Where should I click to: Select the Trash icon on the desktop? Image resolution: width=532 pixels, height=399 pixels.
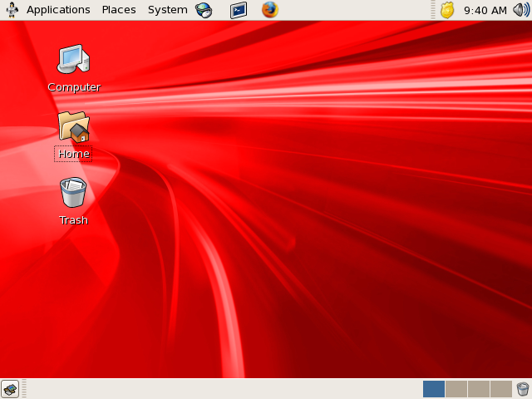(73, 193)
